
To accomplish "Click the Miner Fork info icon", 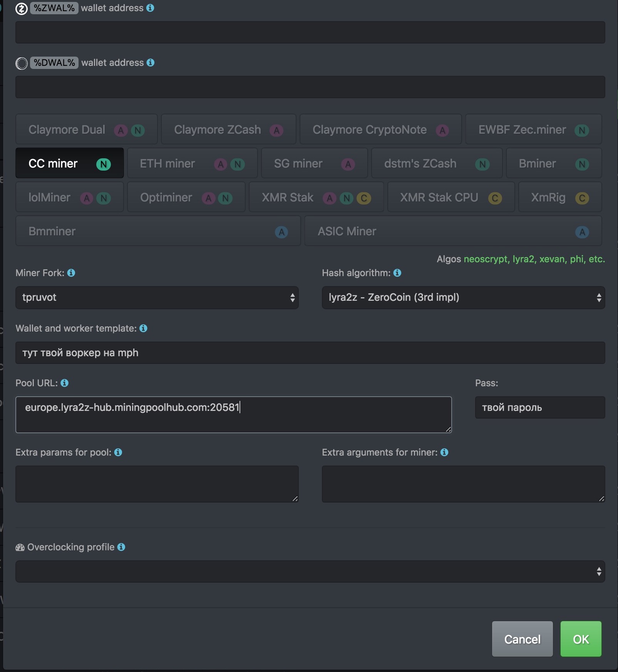I will pos(71,273).
